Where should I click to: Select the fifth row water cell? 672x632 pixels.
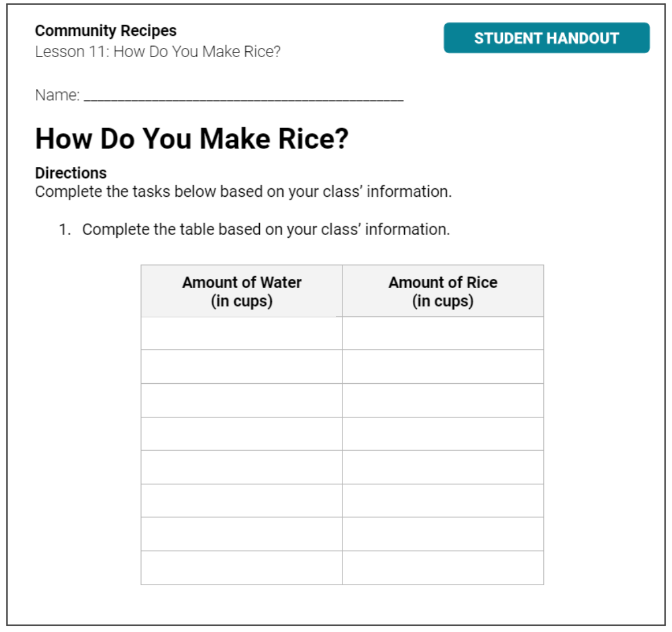tap(242, 467)
